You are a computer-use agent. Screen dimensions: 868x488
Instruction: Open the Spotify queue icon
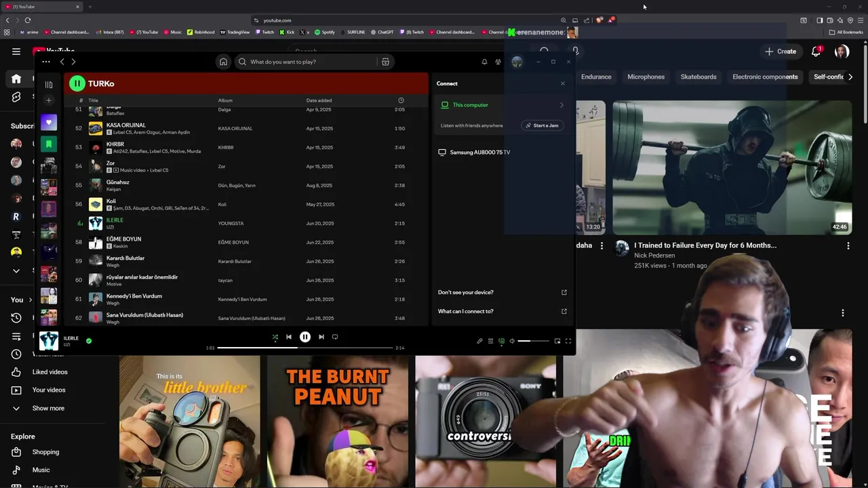[x=490, y=341]
